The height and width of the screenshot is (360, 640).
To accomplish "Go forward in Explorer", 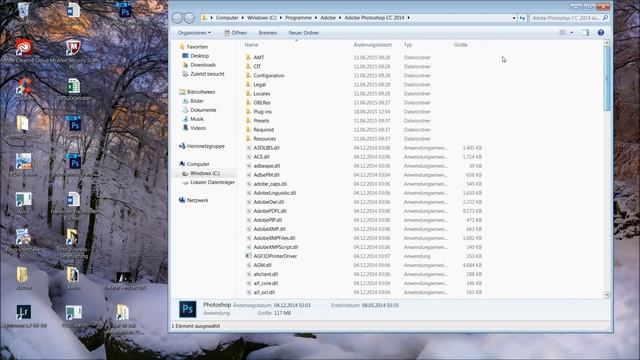I will (189, 18).
